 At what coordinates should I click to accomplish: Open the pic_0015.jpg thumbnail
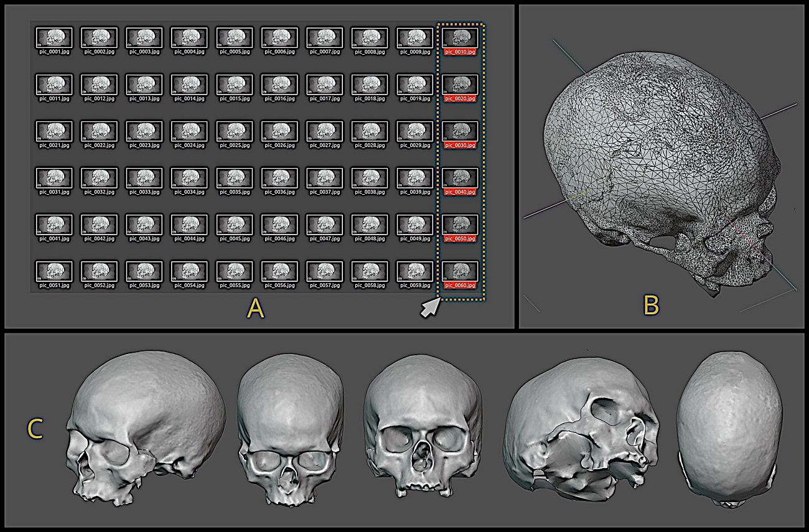tap(235, 85)
